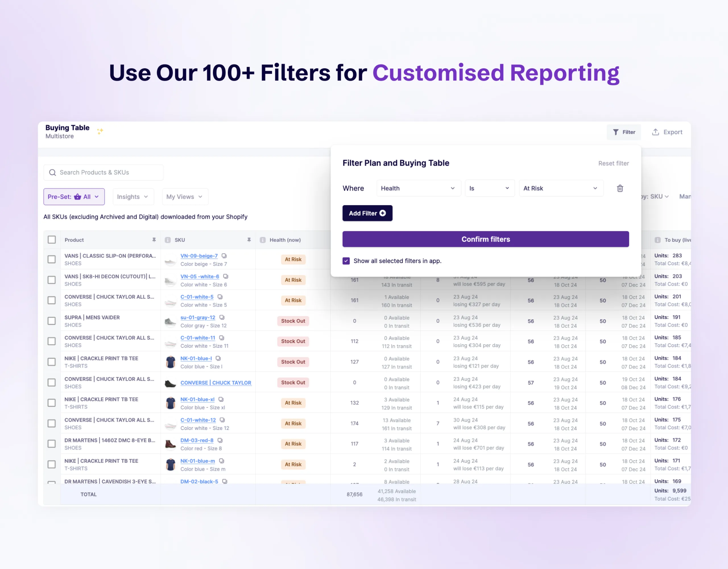
Task: Click the 'Units: 9,599' total value
Action: [x=670, y=491]
